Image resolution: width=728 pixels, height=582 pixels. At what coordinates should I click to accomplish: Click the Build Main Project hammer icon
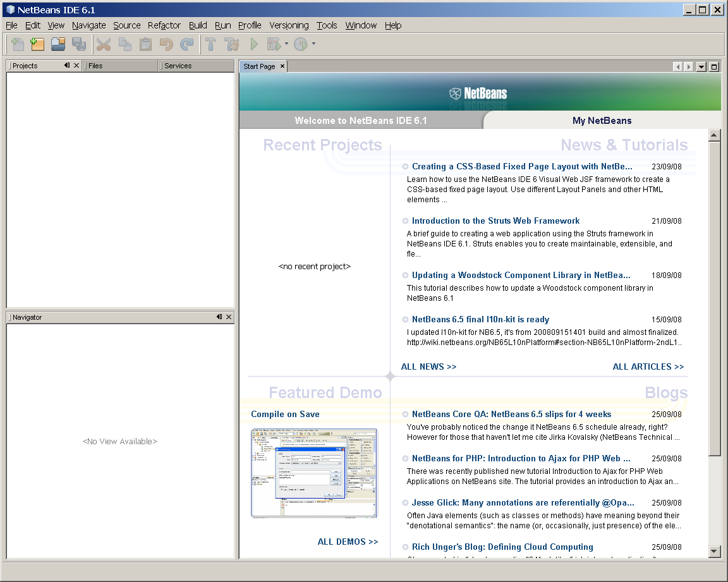click(x=210, y=44)
